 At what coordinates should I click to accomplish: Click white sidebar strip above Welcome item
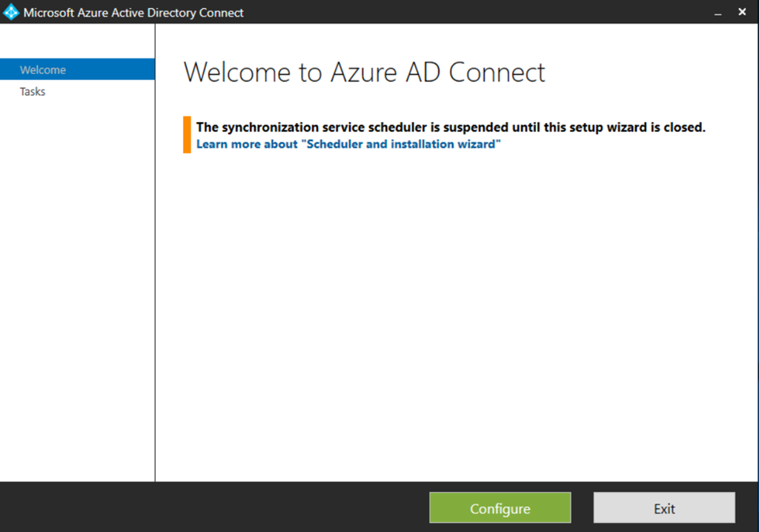click(x=77, y=41)
